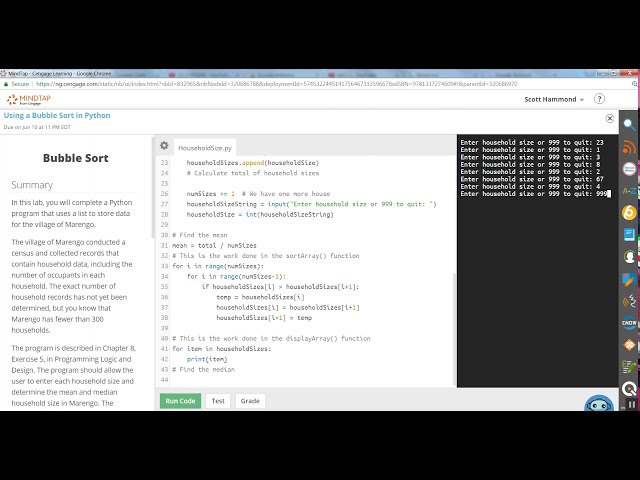Click line 42 'print(item)' statement
Image resolution: width=640 pixels, height=480 pixels.
click(x=207, y=359)
